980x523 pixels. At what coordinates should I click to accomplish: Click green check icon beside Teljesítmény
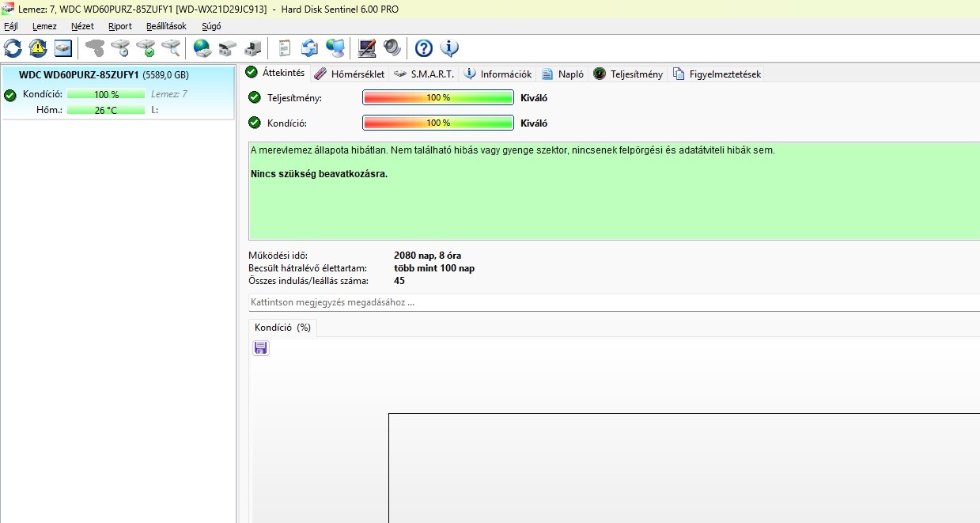(255, 97)
